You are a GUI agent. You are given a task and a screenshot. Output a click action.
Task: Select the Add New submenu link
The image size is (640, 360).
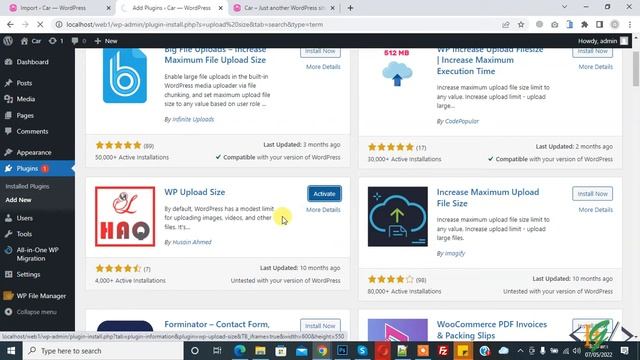click(x=18, y=200)
